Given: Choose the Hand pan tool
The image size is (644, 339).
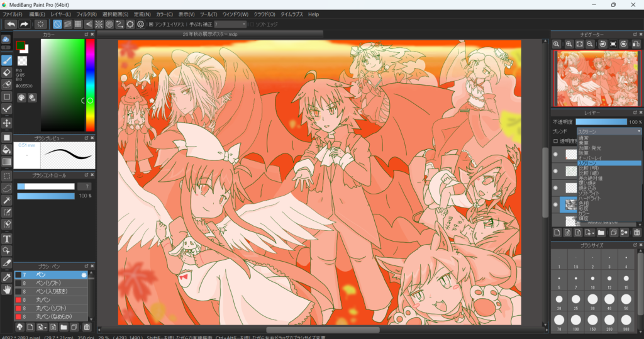Looking at the screenshot, I should (x=6, y=290).
